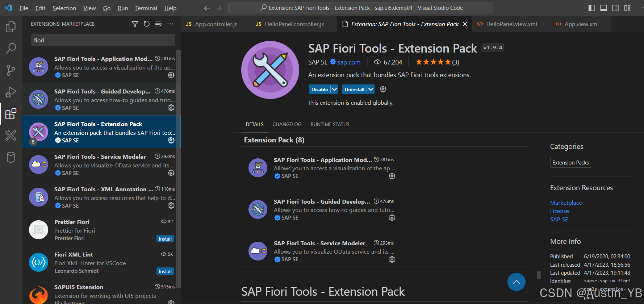This screenshot has height=304, width=644.
Task: Click the Extension Packs category tag
Action: (570, 162)
